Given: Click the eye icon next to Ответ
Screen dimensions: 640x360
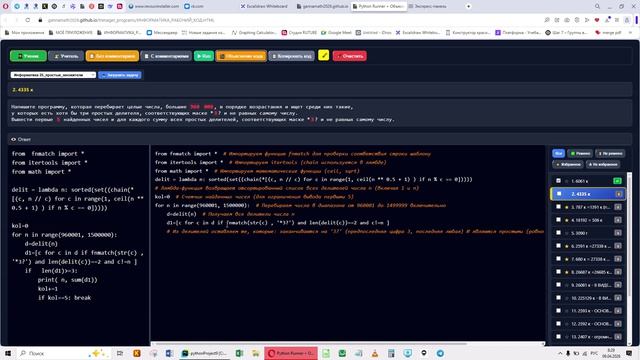Looking at the screenshot, I should click(13, 139).
